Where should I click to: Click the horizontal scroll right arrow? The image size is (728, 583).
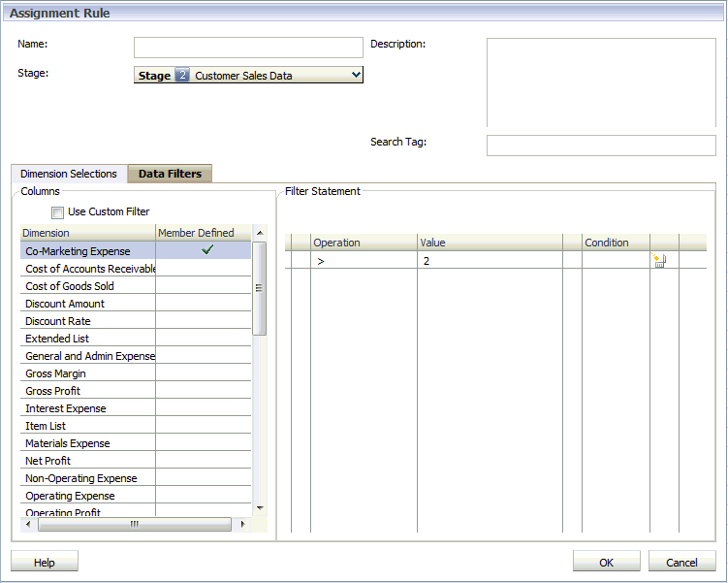(242, 524)
